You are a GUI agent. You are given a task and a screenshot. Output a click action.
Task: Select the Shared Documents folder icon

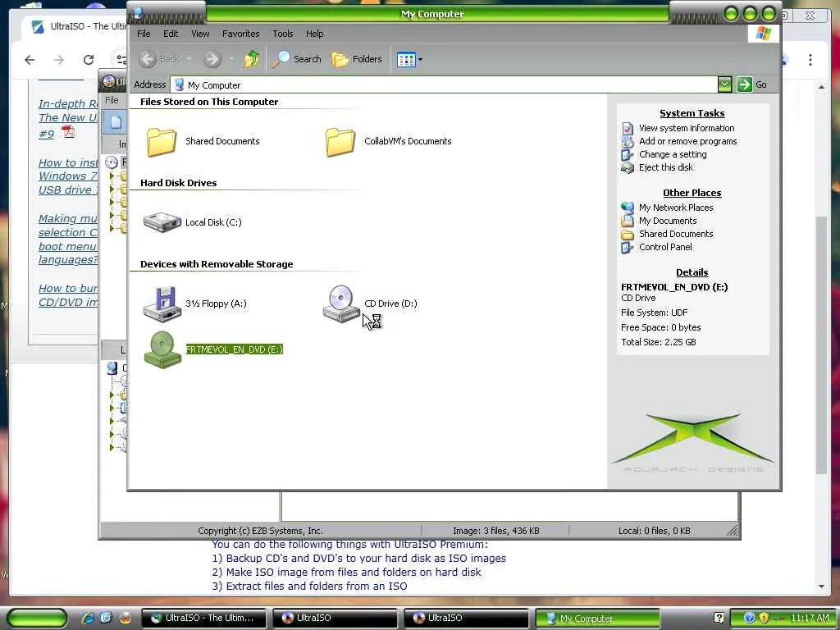[x=162, y=142]
